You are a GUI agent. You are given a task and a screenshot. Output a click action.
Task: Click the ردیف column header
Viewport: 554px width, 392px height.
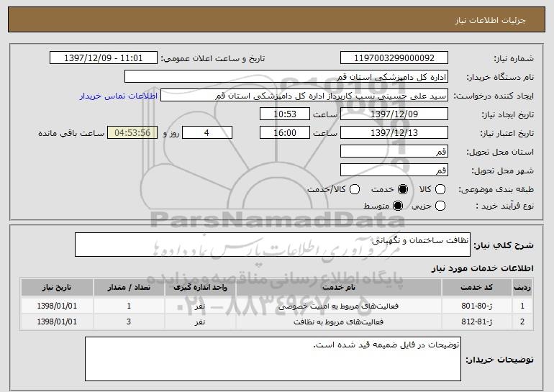(x=522, y=287)
